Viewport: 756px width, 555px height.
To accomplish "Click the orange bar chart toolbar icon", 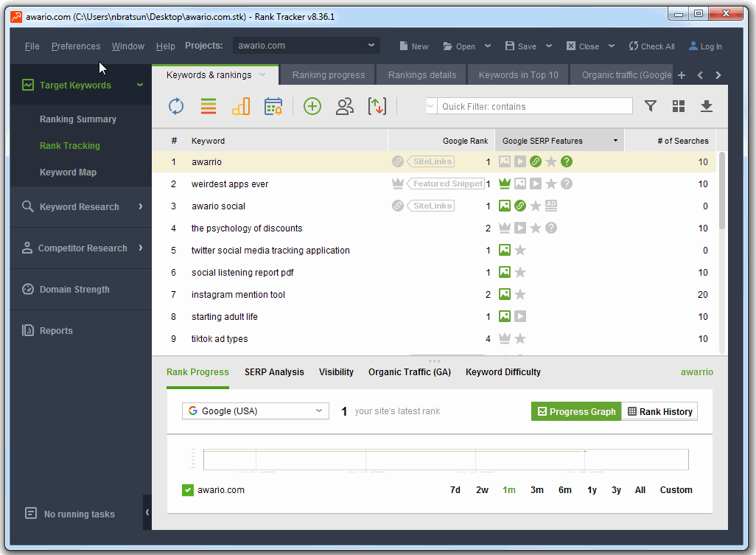I will pyautogui.click(x=241, y=106).
